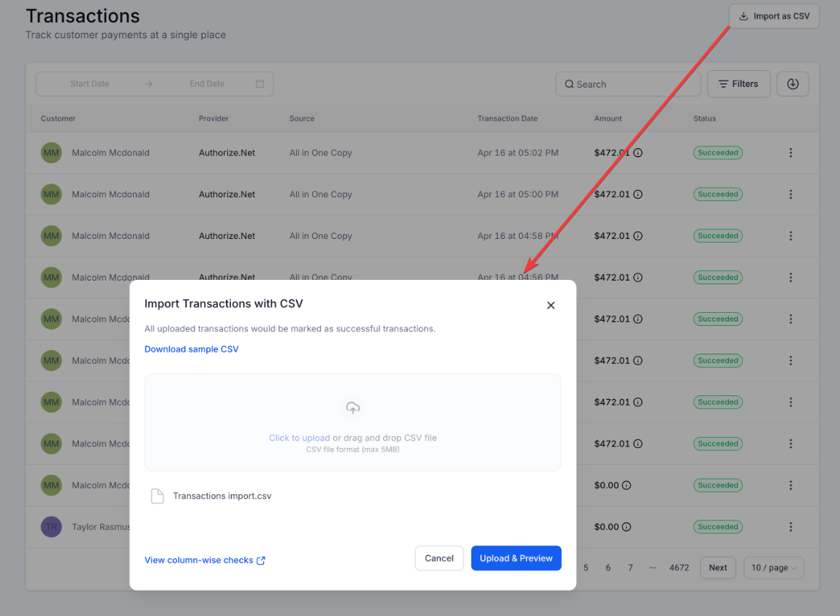The width and height of the screenshot is (840, 616).
Task: Open kebab menu for first Malcolm Mcdonald row
Action: click(x=790, y=153)
